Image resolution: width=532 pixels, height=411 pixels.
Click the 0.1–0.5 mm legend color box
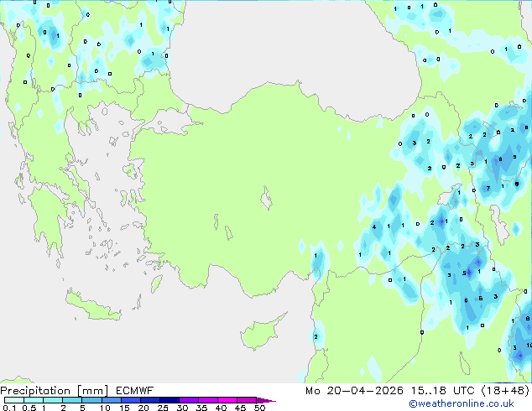tap(14, 400)
